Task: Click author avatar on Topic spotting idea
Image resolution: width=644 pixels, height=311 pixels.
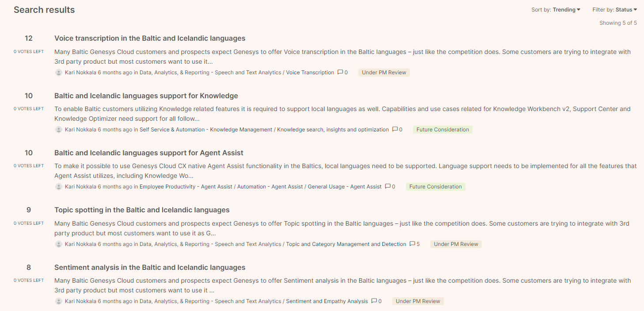Action: pyautogui.click(x=59, y=244)
